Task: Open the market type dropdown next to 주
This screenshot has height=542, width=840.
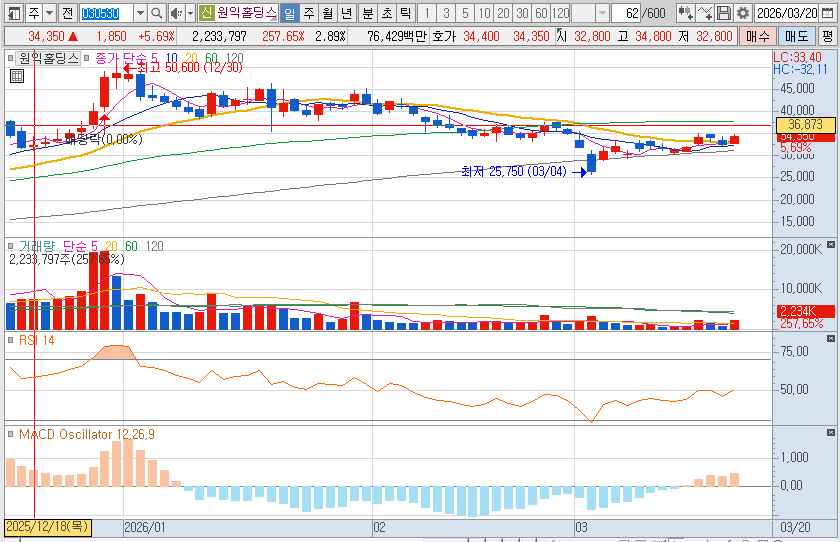Action: coord(49,13)
